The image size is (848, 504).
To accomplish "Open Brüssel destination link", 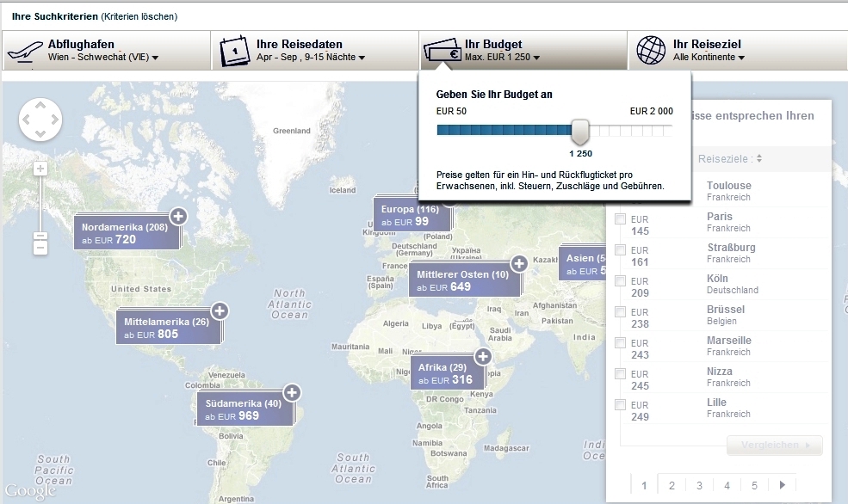I will (x=725, y=310).
